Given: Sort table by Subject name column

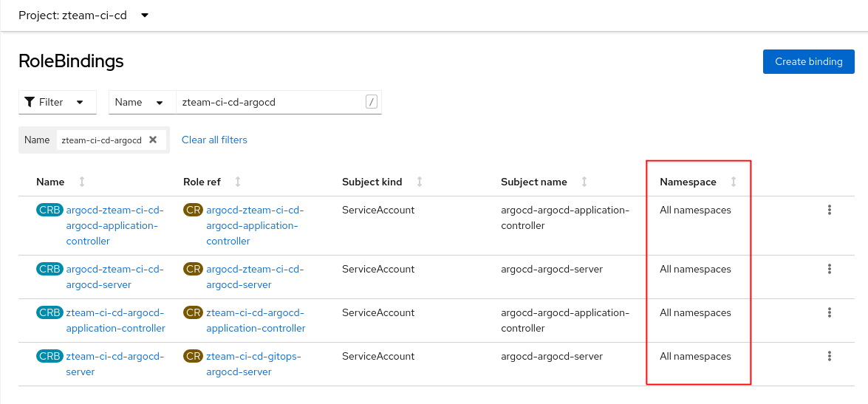Looking at the screenshot, I should 533,182.
